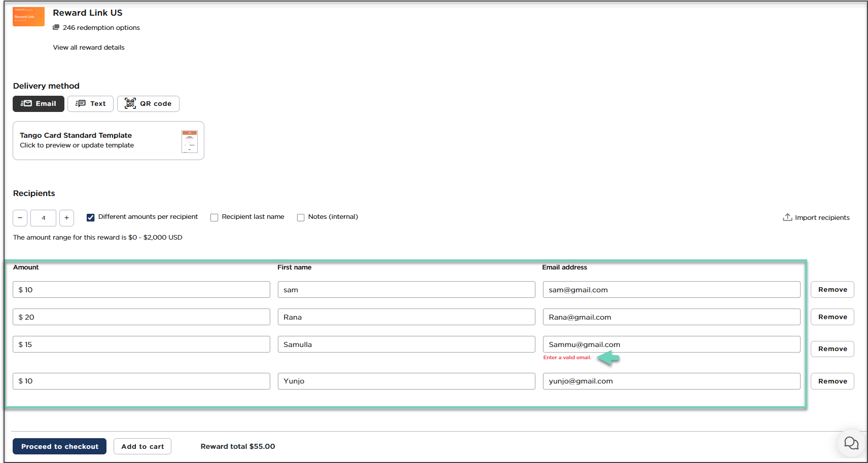Click the Reward Link US orange logo
The image size is (868, 463).
point(28,16)
